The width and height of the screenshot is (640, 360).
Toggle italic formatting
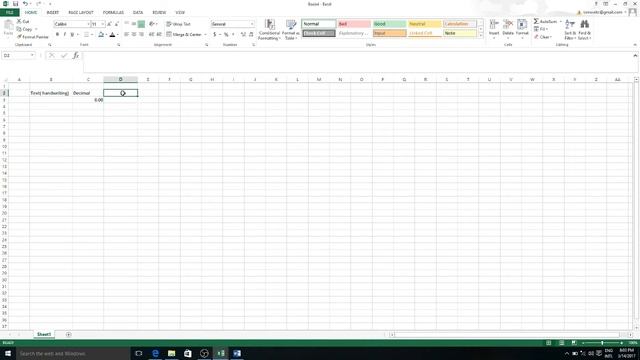pos(64,35)
